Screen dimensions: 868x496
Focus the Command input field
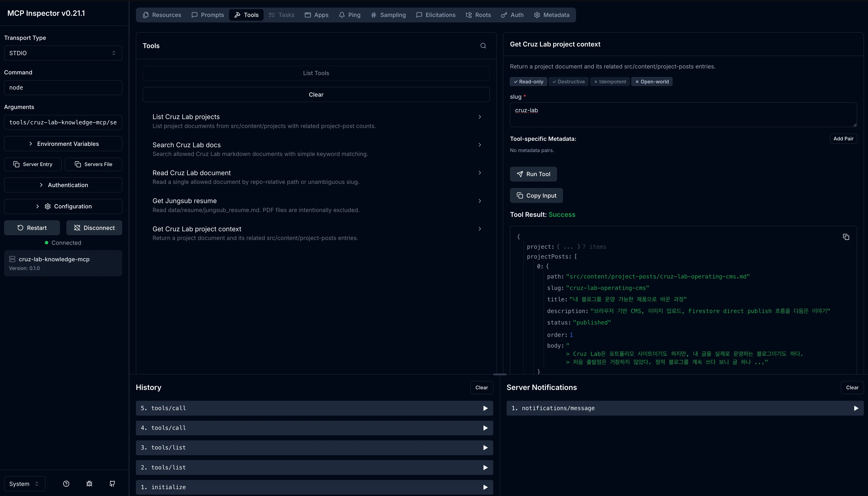[x=63, y=87]
